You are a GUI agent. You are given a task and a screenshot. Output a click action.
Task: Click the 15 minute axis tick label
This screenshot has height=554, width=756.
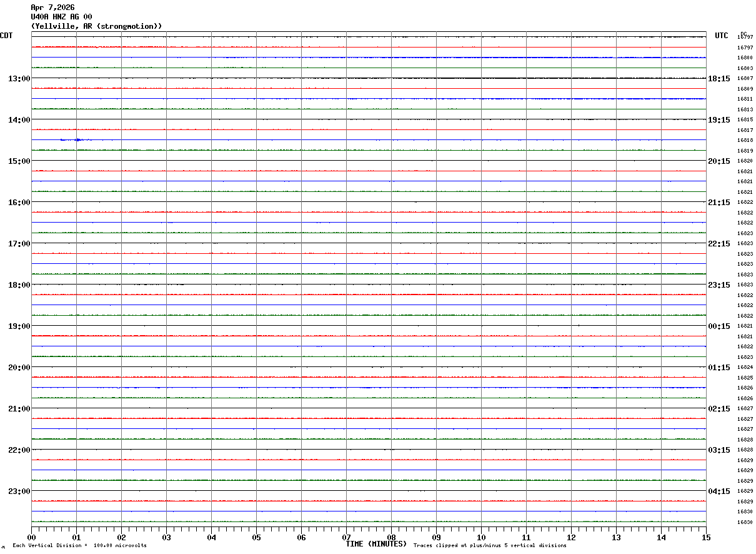click(x=706, y=538)
